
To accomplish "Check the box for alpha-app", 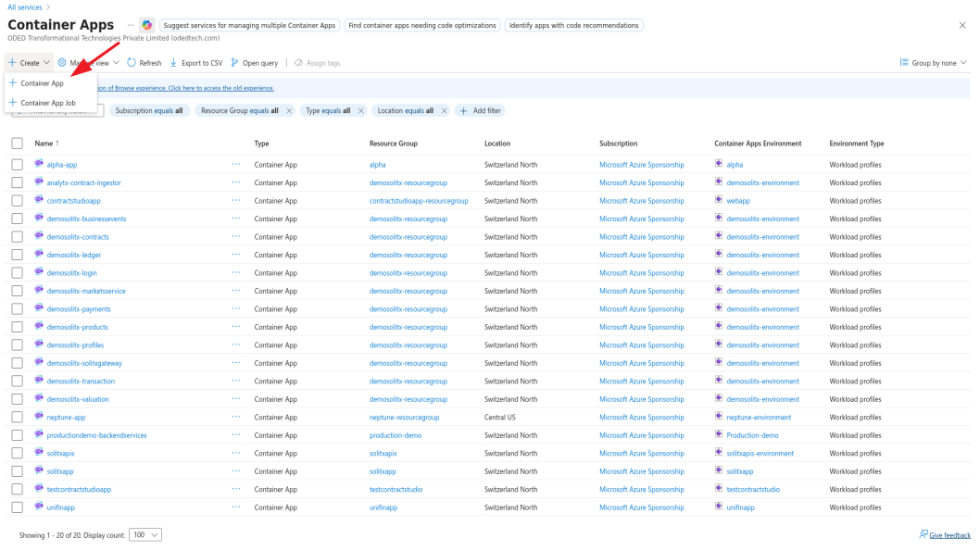I will click(x=17, y=164).
